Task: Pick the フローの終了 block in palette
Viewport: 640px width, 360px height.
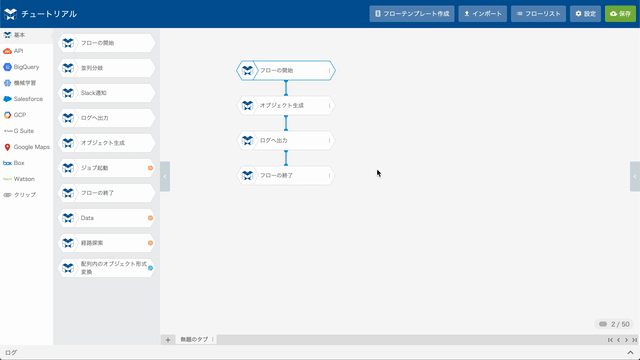Action: [x=107, y=193]
